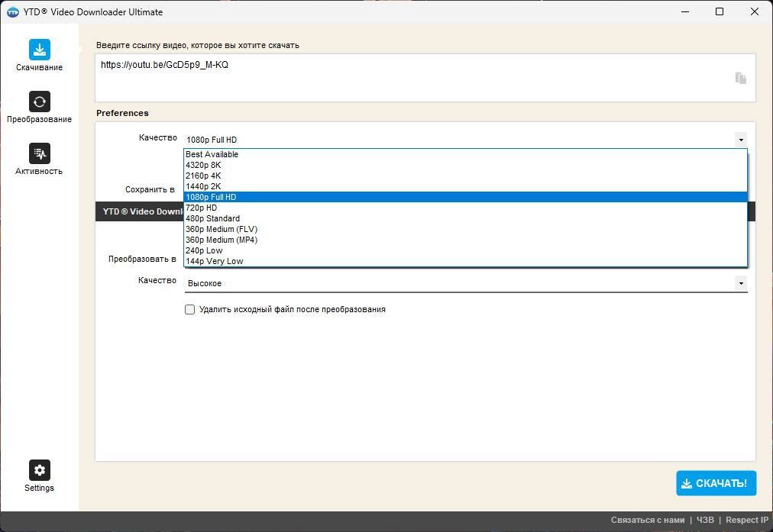Click the paste clipboard icon in URL field

[740, 78]
